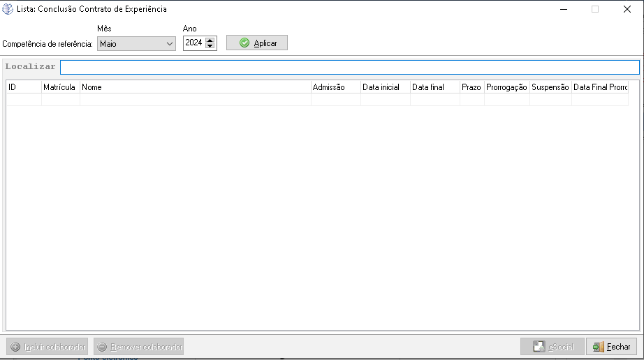This screenshot has height=360, width=644.
Task: Focus the Localizar search field
Action: pos(349,67)
